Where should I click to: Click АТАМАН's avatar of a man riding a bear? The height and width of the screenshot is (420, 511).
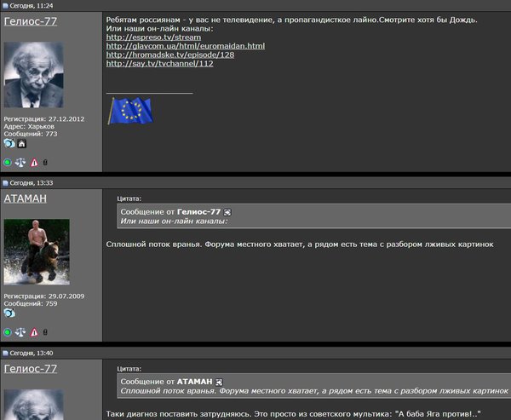click(x=37, y=251)
